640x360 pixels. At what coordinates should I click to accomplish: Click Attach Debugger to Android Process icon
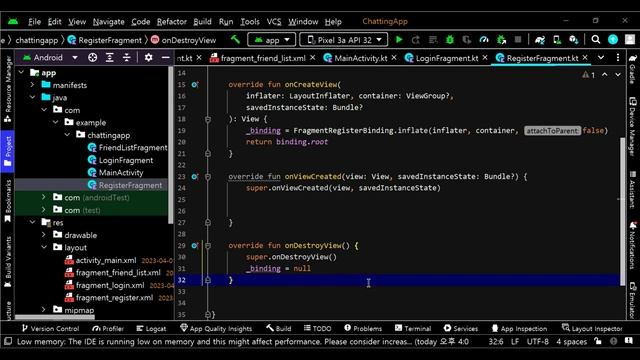point(501,40)
